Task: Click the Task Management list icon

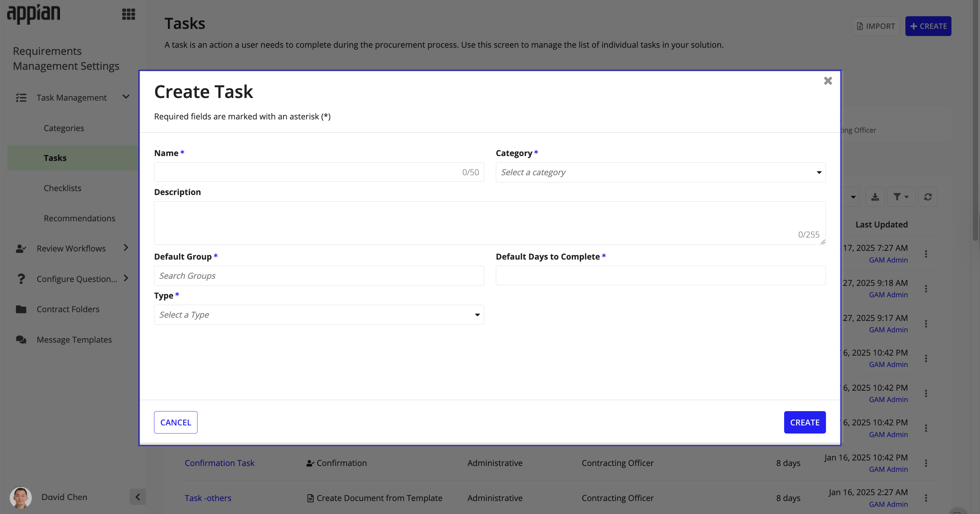Action: click(x=21, y=98)
